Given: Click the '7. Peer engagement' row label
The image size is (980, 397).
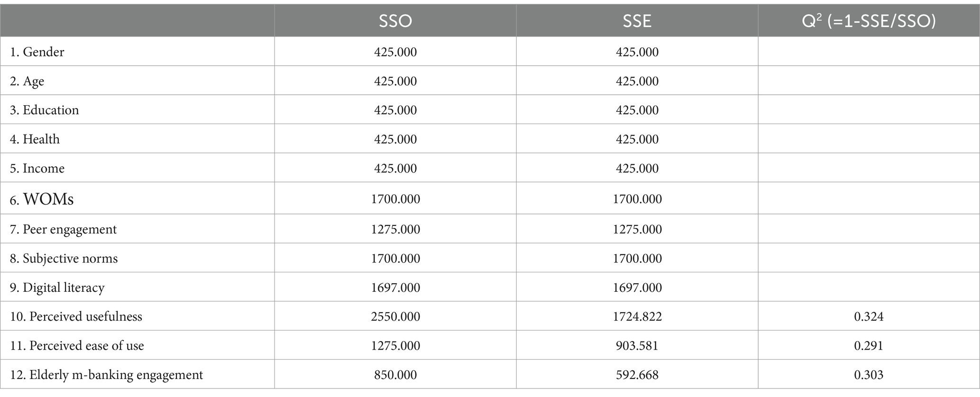Looking at the screenshot, I should tap(63, 229).
